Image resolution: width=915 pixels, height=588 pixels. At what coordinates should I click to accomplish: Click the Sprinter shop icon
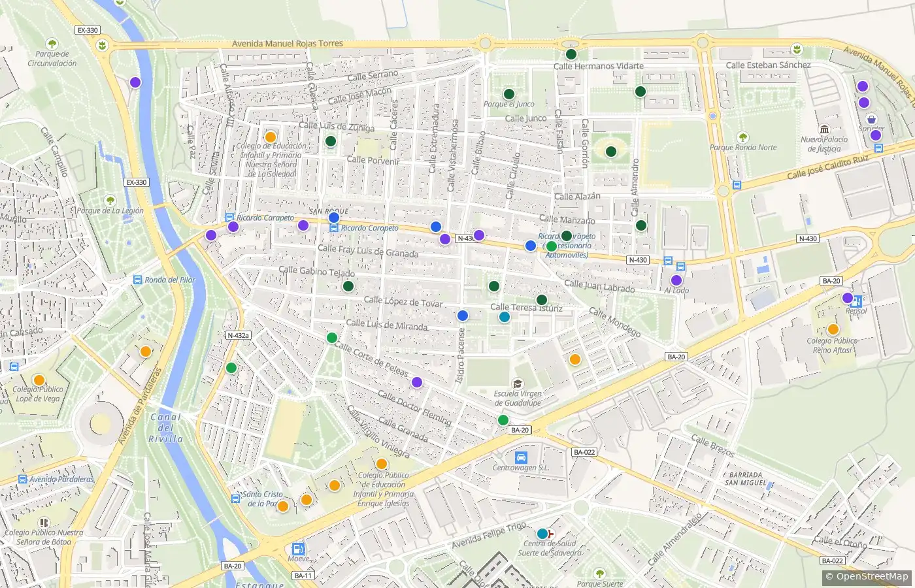[871, 120]
